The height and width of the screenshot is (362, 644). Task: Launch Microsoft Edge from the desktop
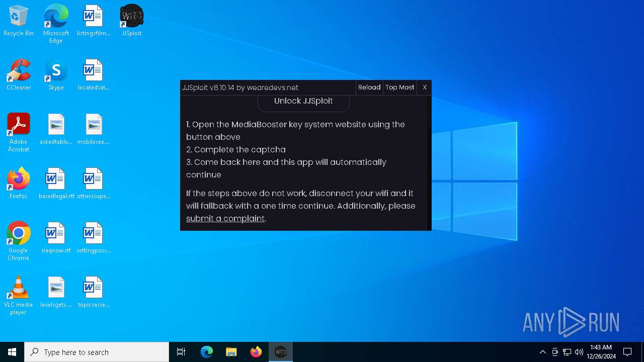pyautogui.click(x=56, y=24)
